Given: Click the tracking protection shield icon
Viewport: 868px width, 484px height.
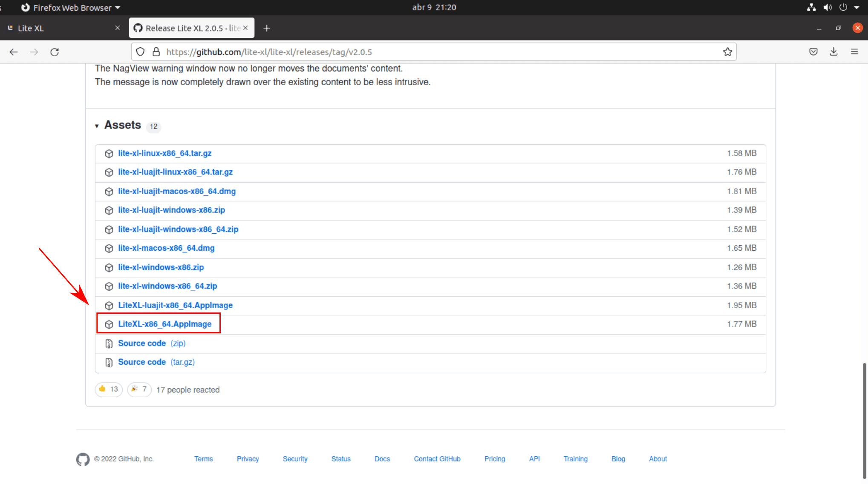Looking at the screenshot, I should 140,52.
